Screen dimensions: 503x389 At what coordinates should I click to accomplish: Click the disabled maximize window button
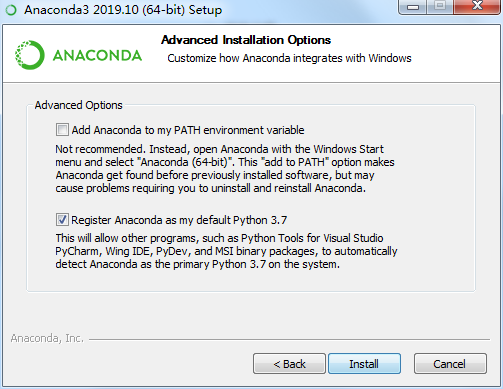tap(440, 7)
